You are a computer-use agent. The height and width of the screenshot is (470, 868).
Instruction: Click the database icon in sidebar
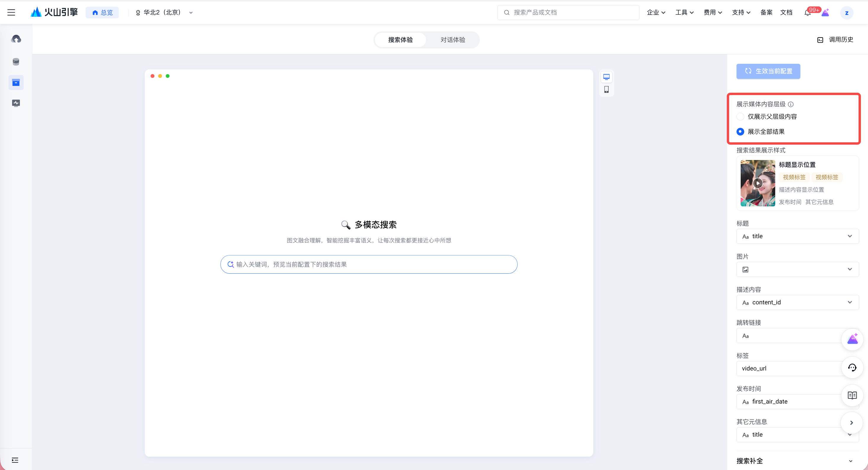point(16,62)
